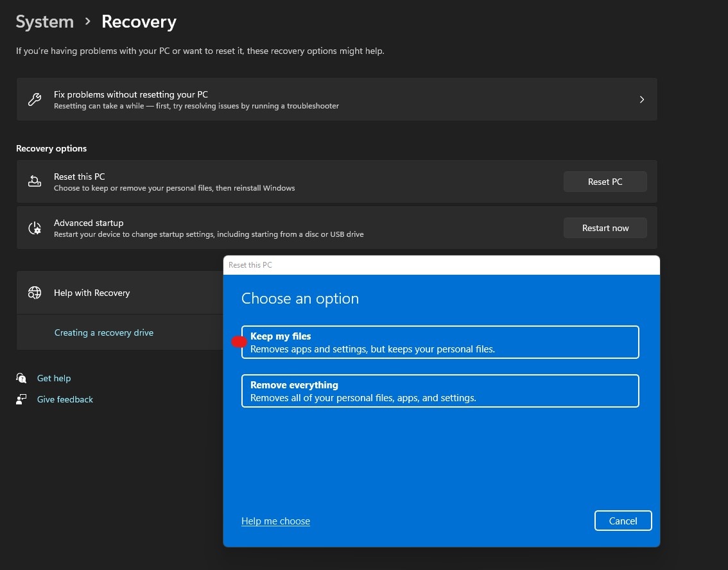Click the Give feedback person icon
This screenshot has height=570, width=728.
coord(22,399)
